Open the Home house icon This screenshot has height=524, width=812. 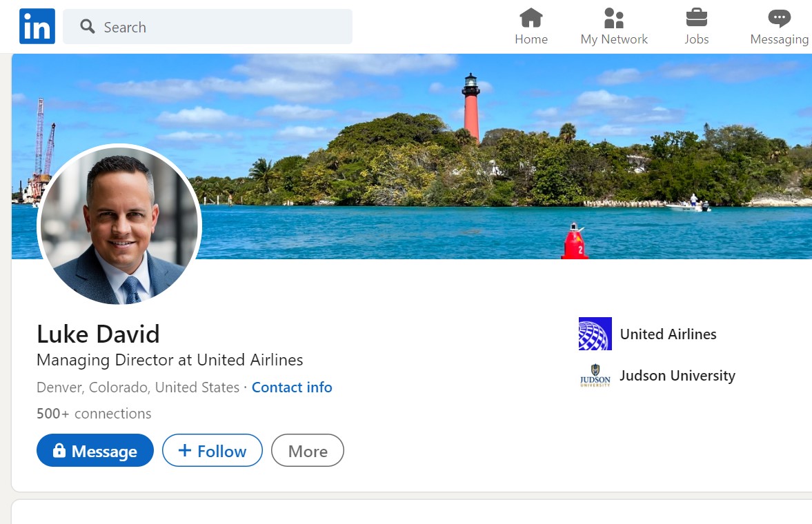[x=531, y=17]
